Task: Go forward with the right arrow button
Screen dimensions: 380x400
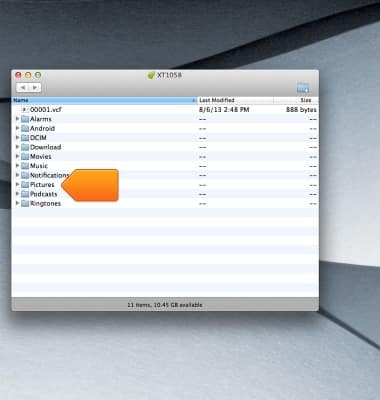Action: tap(35, 88)
